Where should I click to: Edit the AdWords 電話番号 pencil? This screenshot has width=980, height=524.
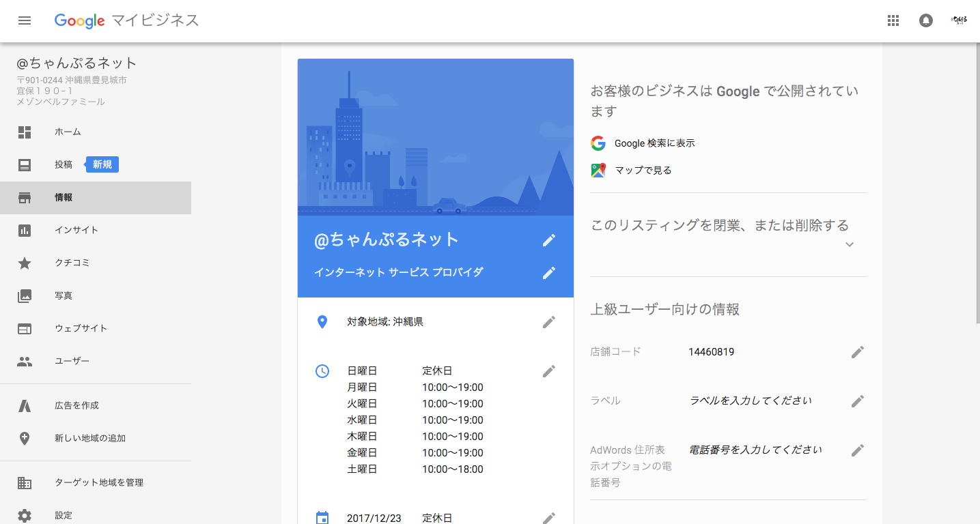click(x=858, y=450)
